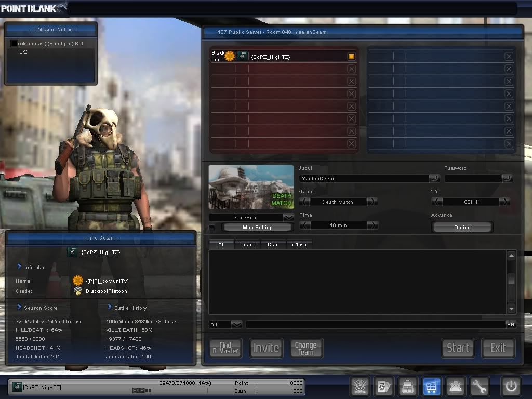Click the FaceRock map preview thumbnail
Image resolution: width=532 pixels, height=399 pixels.
point(251,187)
